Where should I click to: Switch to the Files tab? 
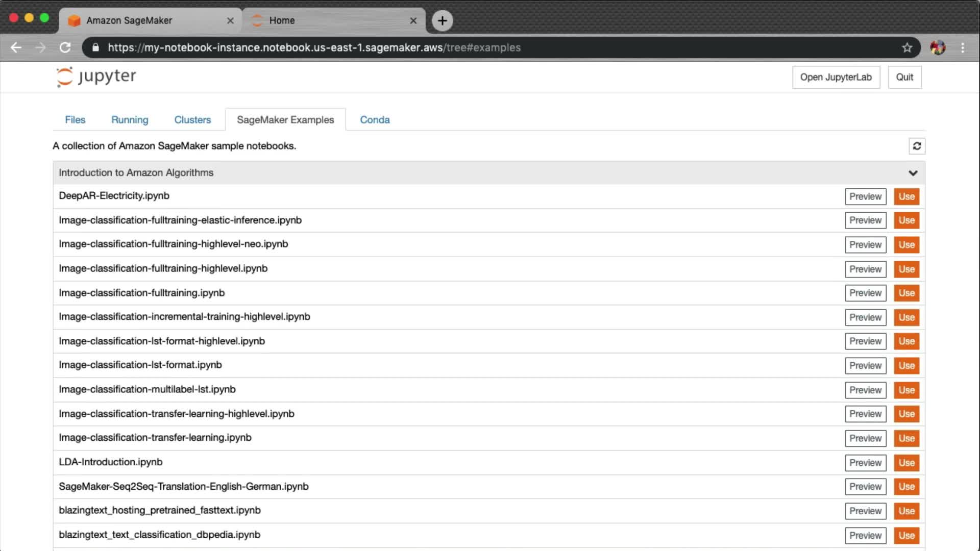[75, 120]
